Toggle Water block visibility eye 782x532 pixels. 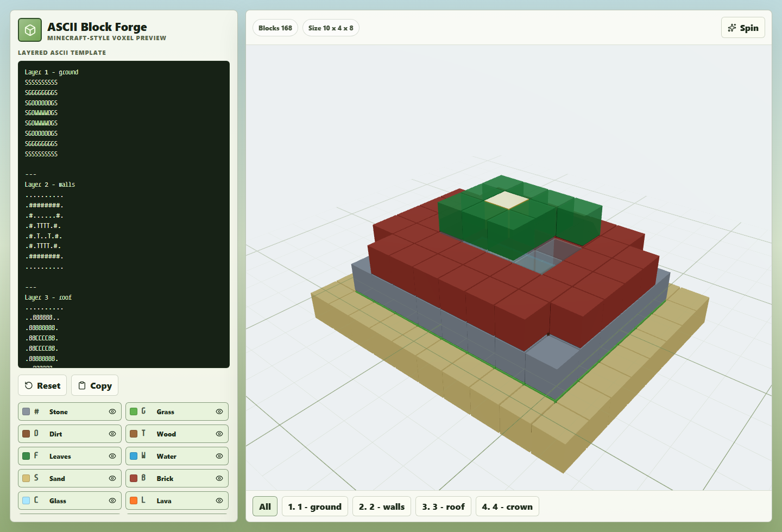click(219, 456)
